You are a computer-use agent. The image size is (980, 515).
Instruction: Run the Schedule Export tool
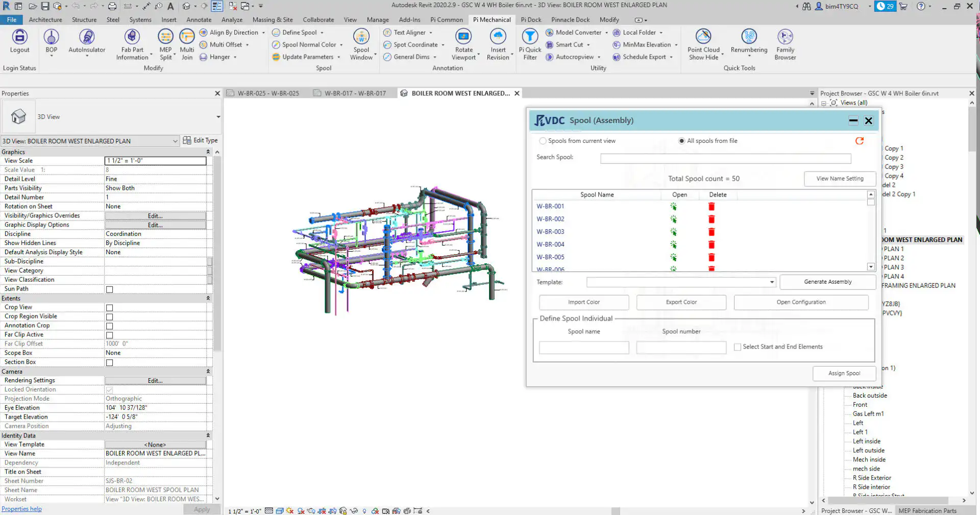pyautogui.click(x=643, y=57)
